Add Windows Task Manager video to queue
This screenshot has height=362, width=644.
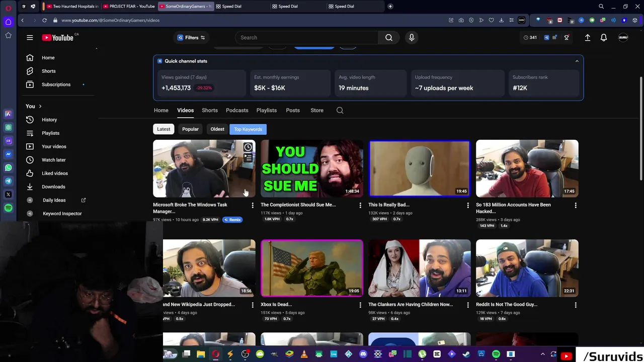click(248, 158)
